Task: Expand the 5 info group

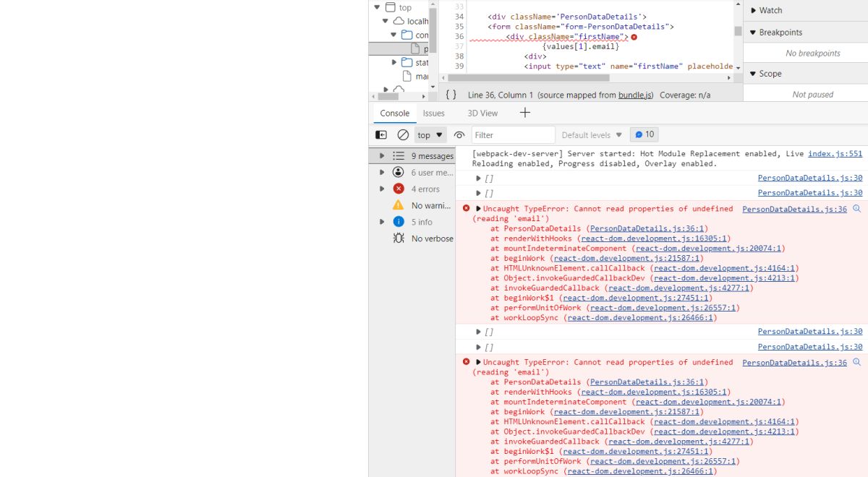Action: (382, 222)
